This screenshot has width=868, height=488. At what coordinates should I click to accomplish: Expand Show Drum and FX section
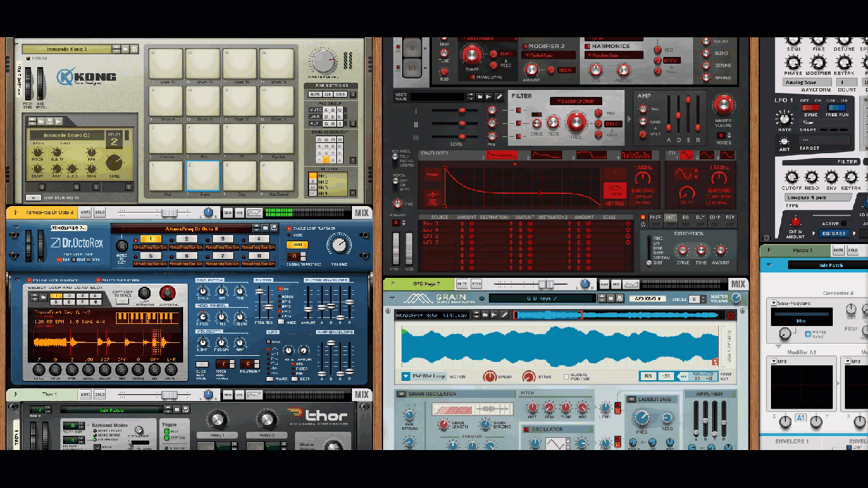(32, 198)
